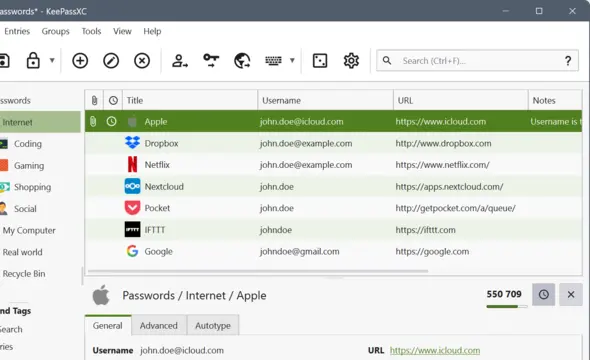Select the Real world group
The image size is (590, 360).
23,252
